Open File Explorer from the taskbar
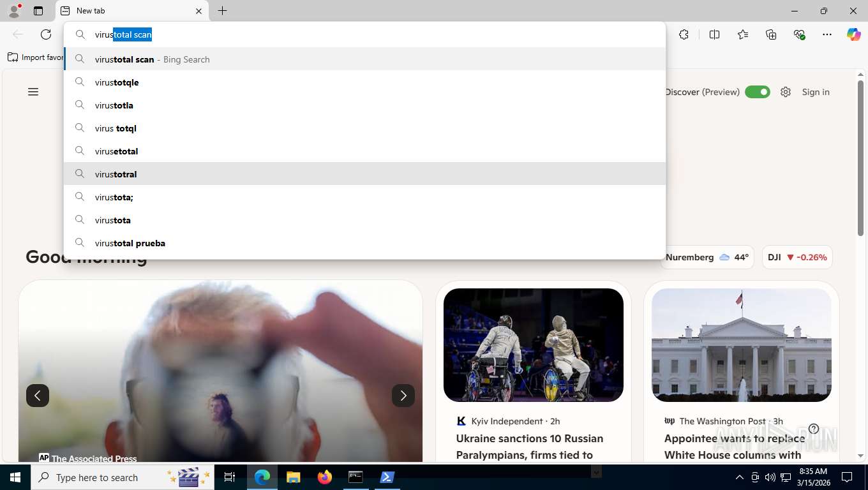Screen dimensions: 868x490 pyautogui.click(x=294, y=477)
